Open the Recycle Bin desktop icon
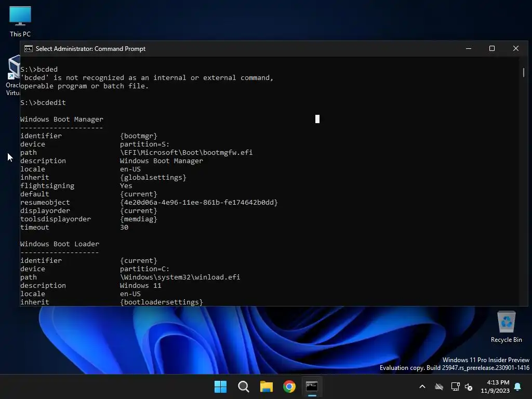The width and height of the screenshot is (532, 399). (506, 327)
